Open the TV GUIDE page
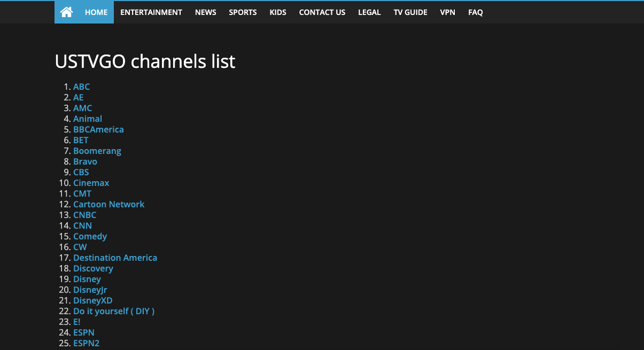Screen dimensions: 644x350 click(x=410, y=12)
